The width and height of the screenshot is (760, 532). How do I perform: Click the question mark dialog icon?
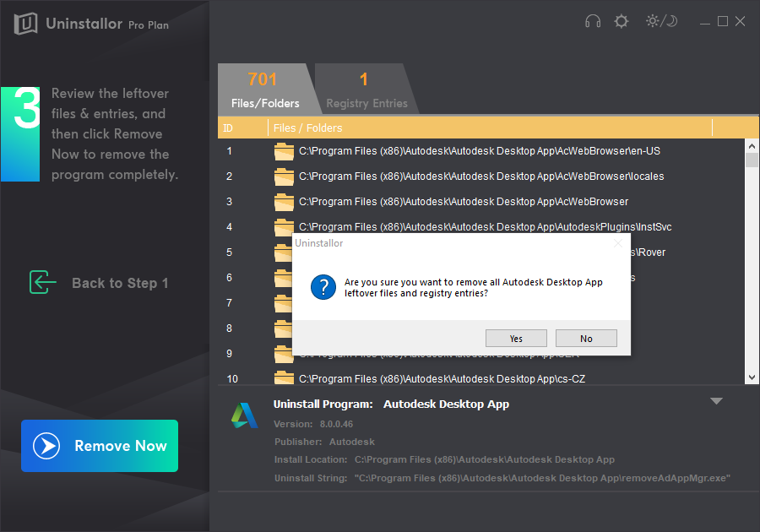coord(323,287)
